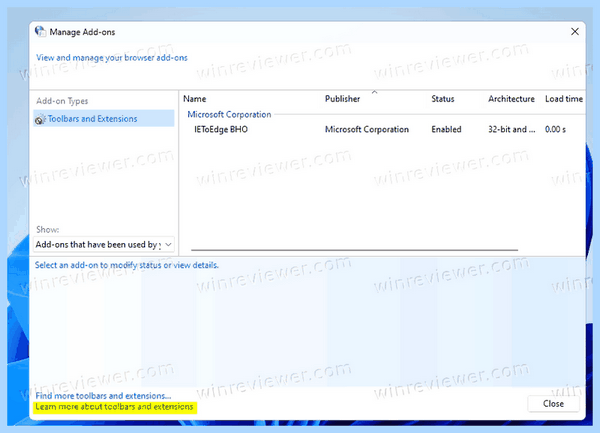Viewport: 600px width, 433px height.
Task: Open Find more toolbars and extensions link
Action: point(103,396)
